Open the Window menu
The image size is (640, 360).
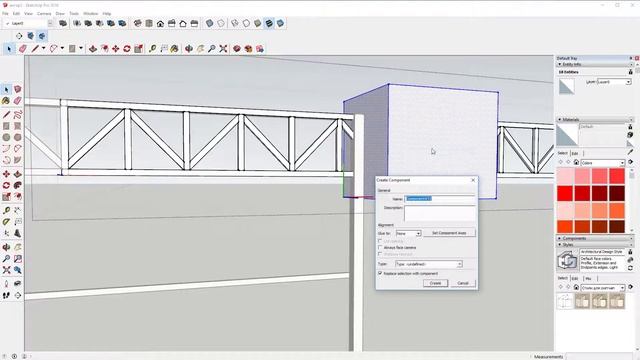[91, 13]
